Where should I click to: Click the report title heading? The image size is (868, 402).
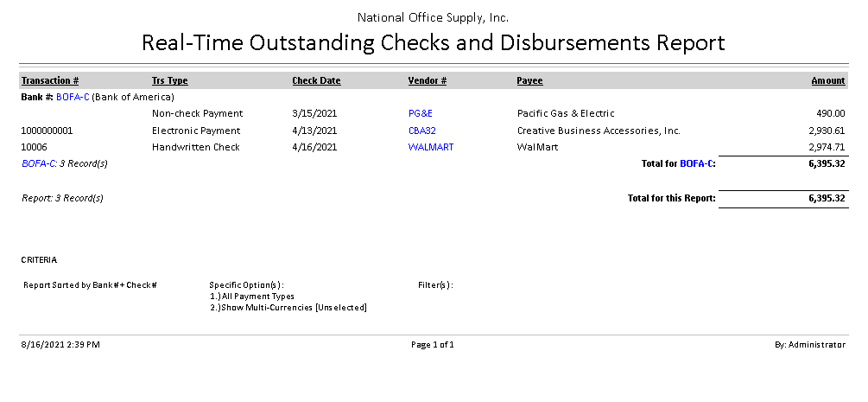433,42
